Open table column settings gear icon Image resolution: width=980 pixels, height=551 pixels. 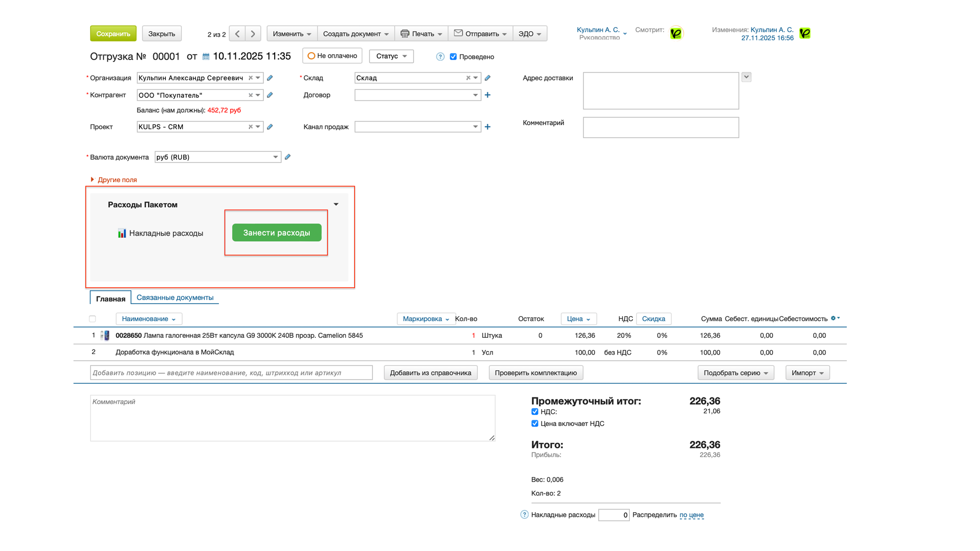click(835, 318)
